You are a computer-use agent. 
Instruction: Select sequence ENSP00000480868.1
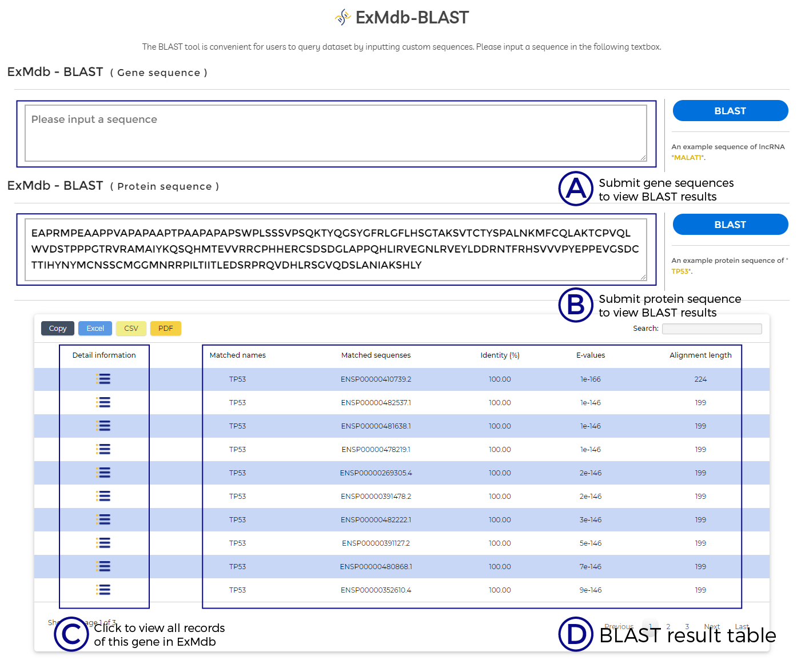(x=376, y=567)
